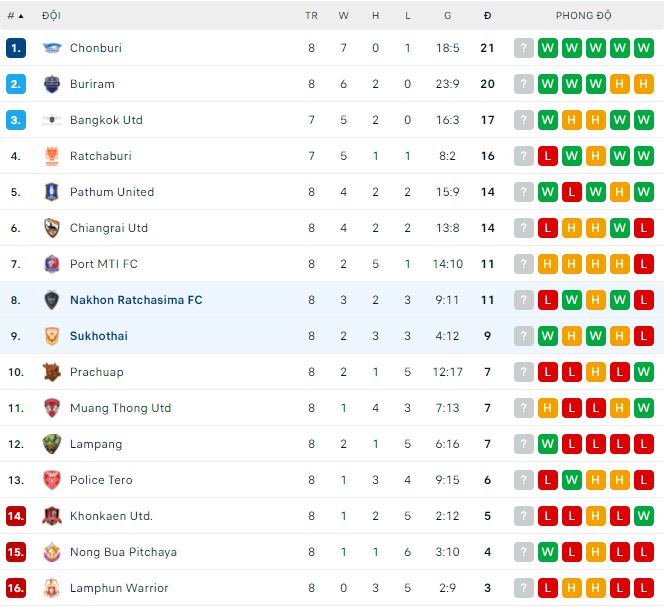This screenshot has height=610, width=669.
Task: Click the Bangkok Utd team name
Action: pos(106,120)
